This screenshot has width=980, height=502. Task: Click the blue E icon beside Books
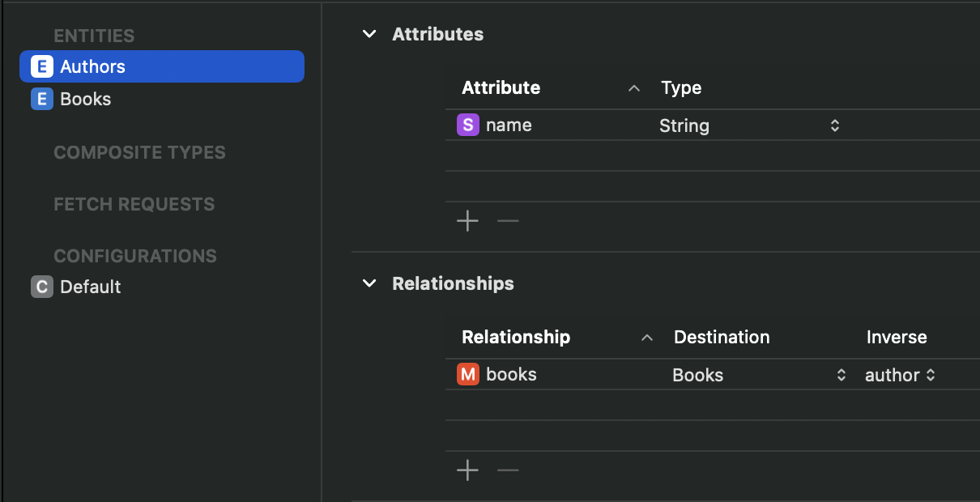pyautogui.click(x=41, y=99)
